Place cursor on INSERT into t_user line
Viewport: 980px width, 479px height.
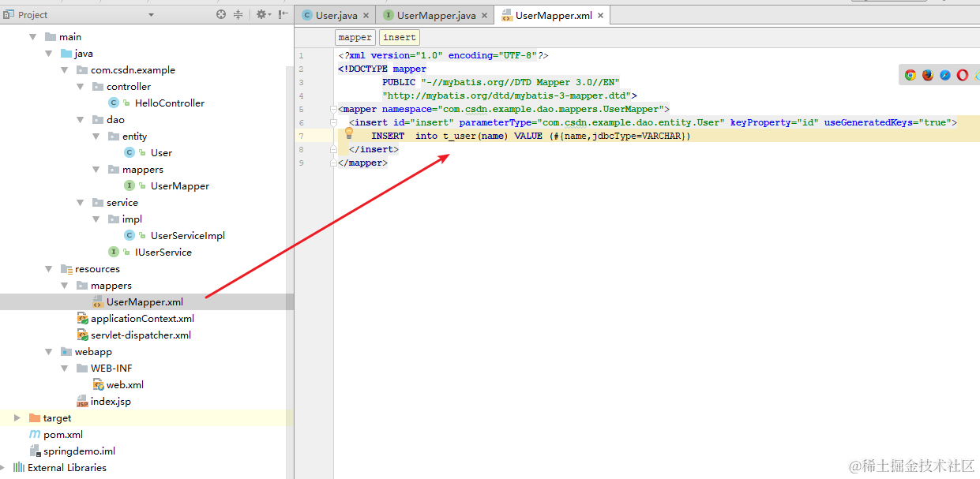pyautogui.click(x=531, y=136)
